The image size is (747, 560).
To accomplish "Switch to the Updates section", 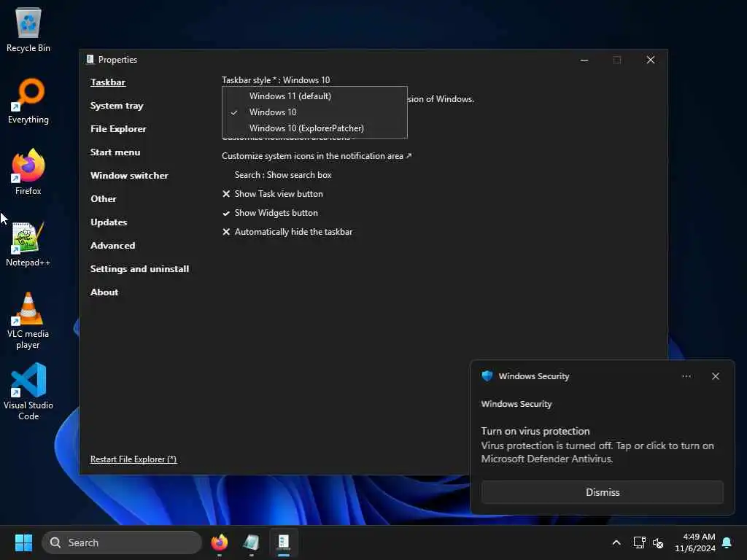I will (109, 222).
